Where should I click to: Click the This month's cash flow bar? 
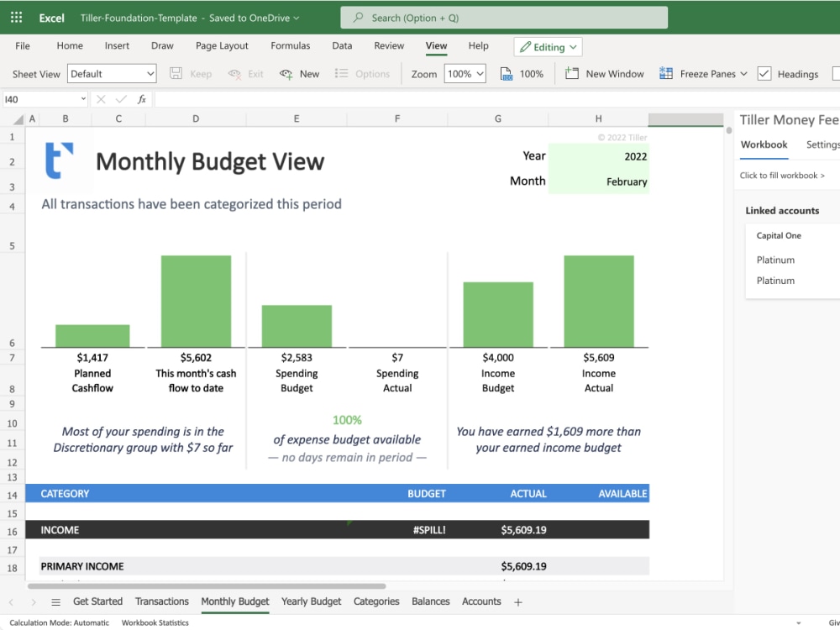pyautogui.click(x=196, y=301)
